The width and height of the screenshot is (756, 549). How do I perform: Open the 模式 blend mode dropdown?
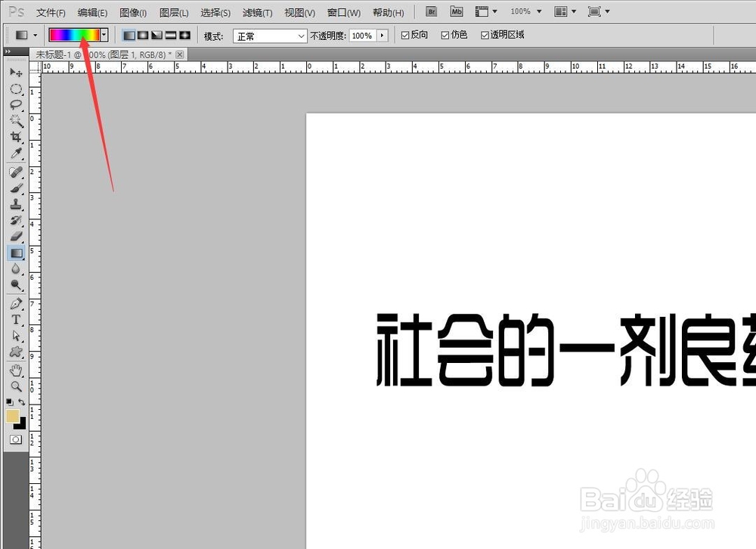(x=268, y=36)
